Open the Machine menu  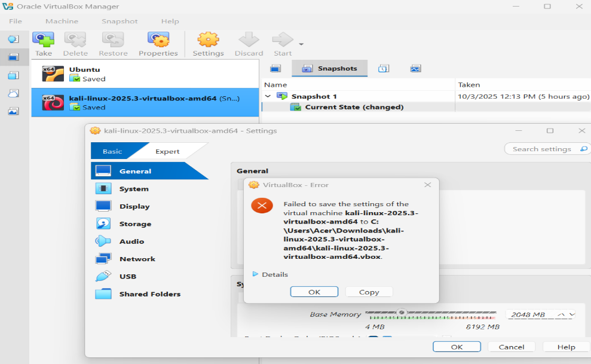point(62,21)
